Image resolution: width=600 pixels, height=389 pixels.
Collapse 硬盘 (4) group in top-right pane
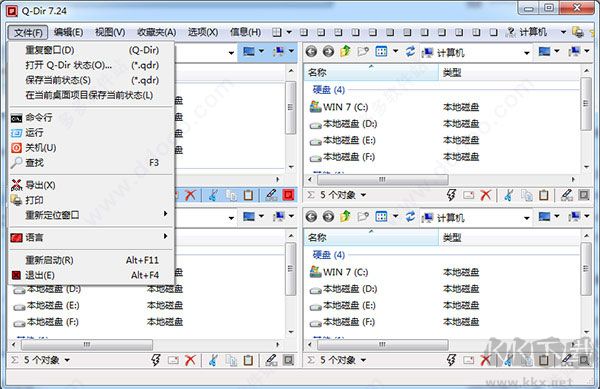329,90
